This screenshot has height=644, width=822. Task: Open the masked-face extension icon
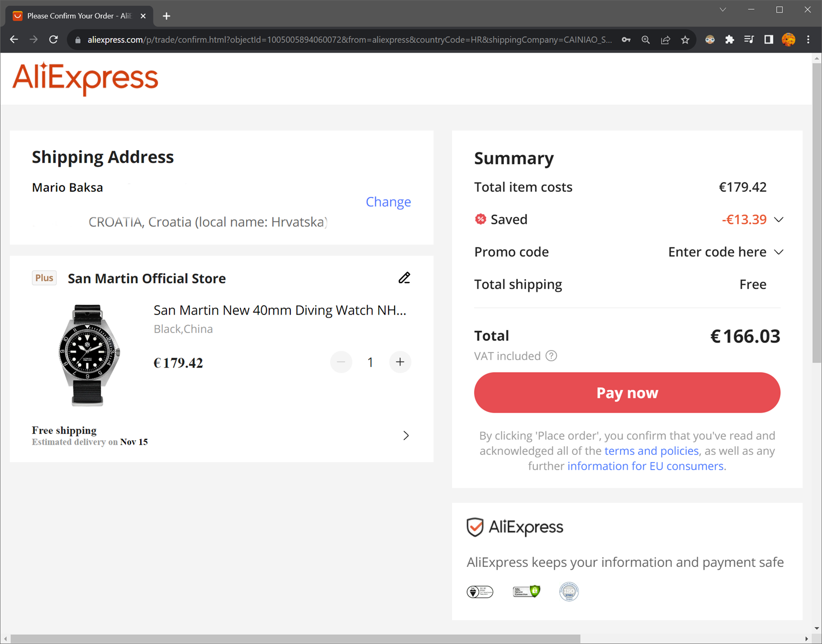coord(710,40)
